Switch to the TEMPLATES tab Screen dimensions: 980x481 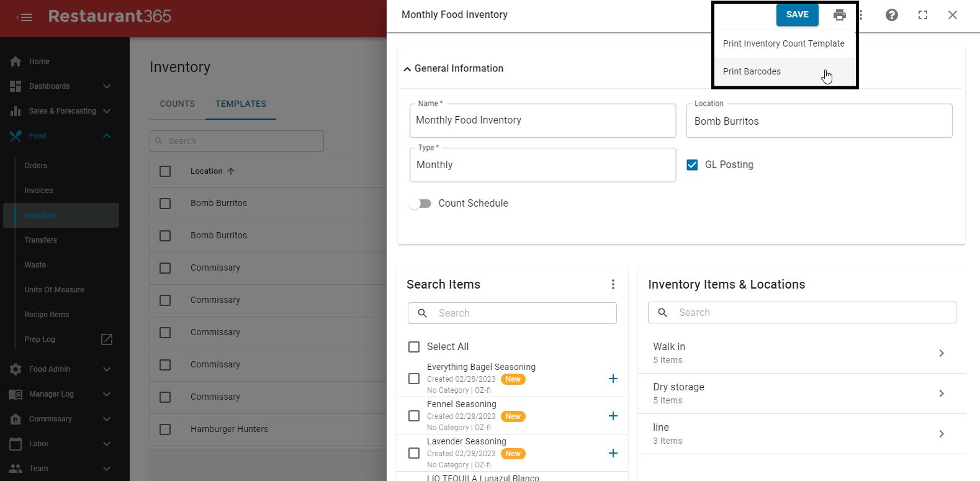click(241, 104)
